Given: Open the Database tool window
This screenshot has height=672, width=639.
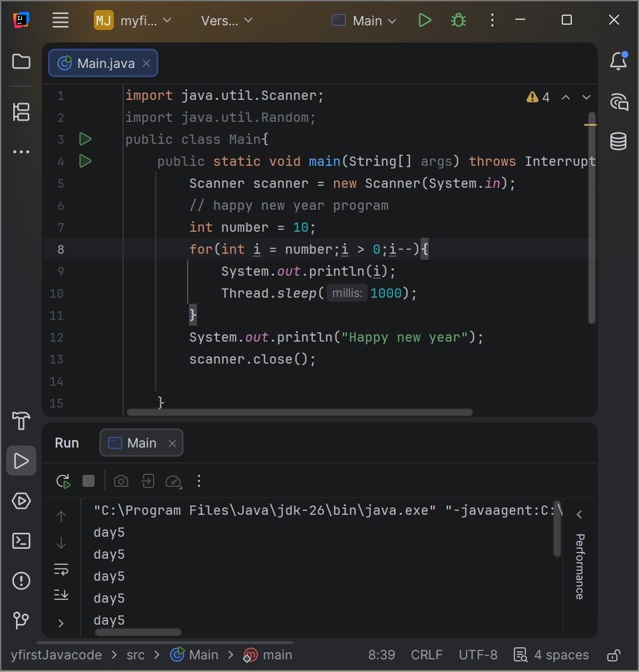Looking at the screenshot, I should pos(618,141).
